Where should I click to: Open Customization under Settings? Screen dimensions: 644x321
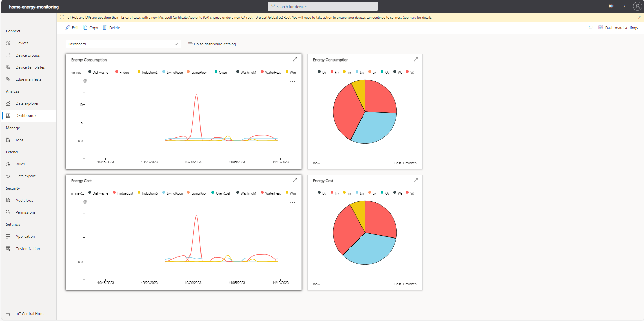[x=27, y=248]
